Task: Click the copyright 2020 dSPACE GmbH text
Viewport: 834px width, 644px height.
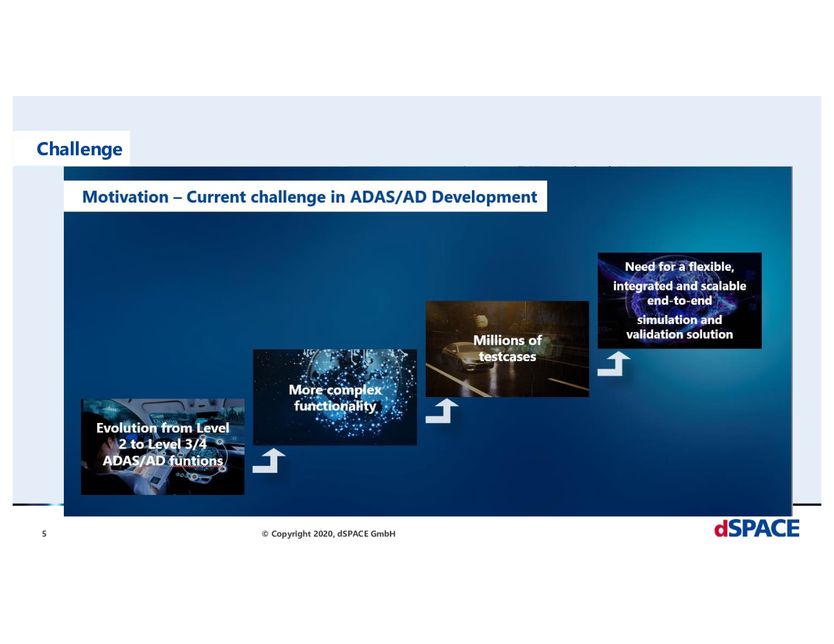Action: click(x=329, y=534)
